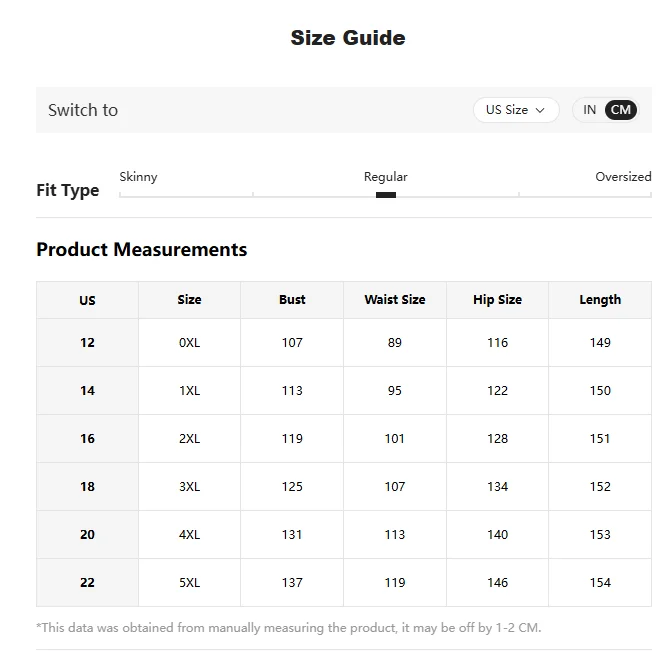Click the Regular fit marker on slider

[386, 195]
